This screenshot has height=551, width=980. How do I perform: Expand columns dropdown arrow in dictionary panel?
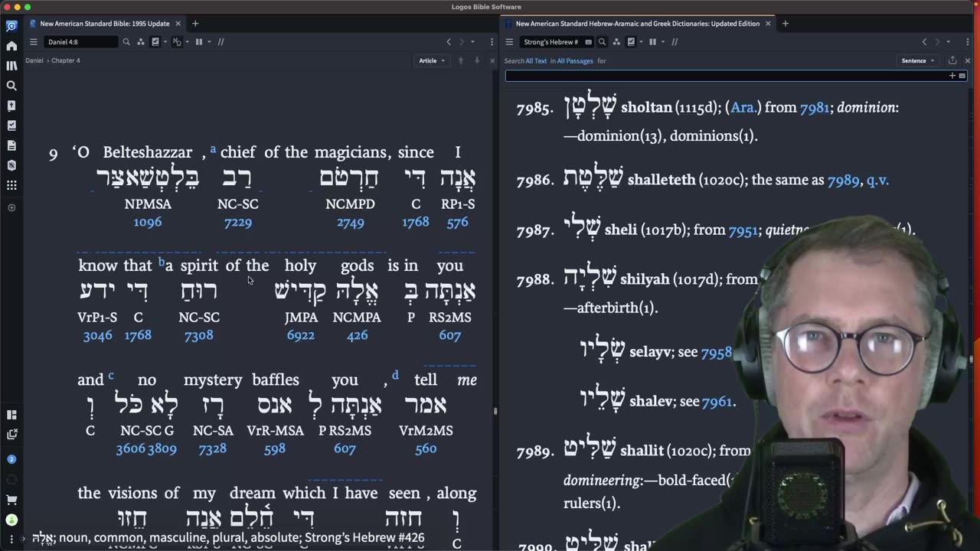(x=662, y=42)
